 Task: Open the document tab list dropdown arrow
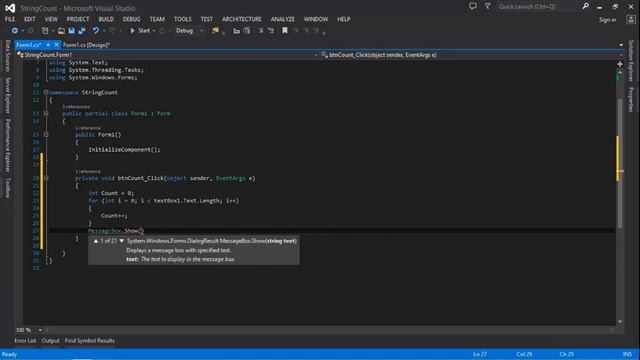coord(621,45)
